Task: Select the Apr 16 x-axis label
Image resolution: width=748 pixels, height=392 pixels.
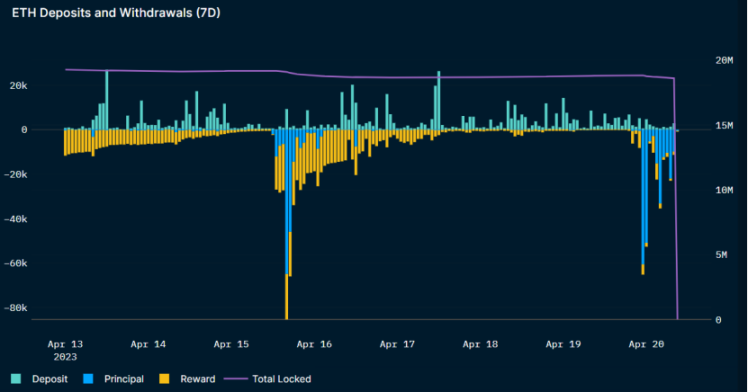Action: coord(314,344)
